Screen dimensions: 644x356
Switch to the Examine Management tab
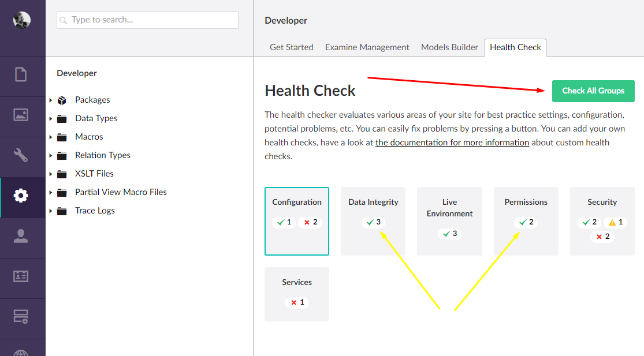point(367,47)
